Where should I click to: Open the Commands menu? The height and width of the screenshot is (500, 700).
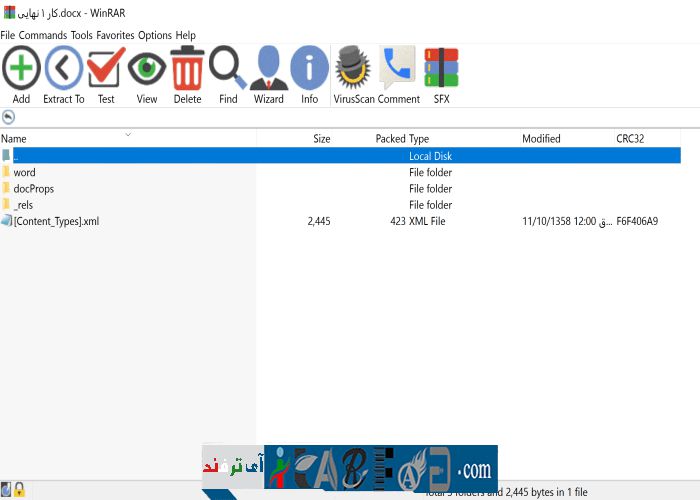[x=43, y=35]
